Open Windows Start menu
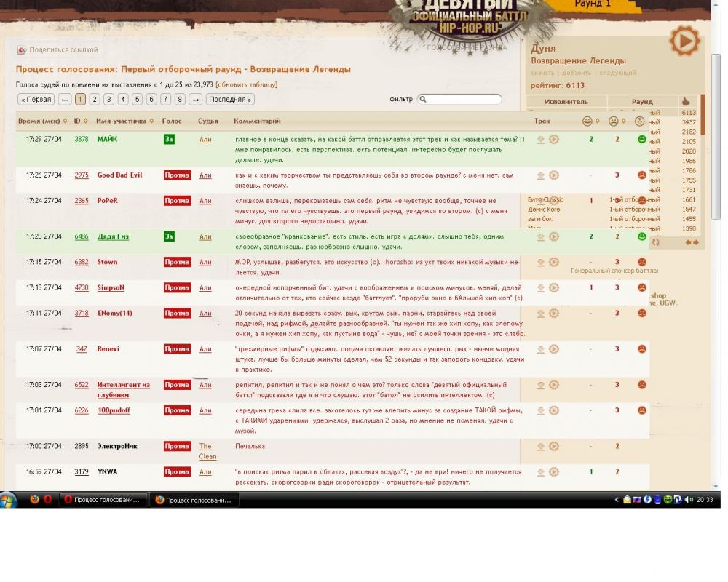Viewport: 728px width, 582px height. pyautogui.click(x=8, y=500)
